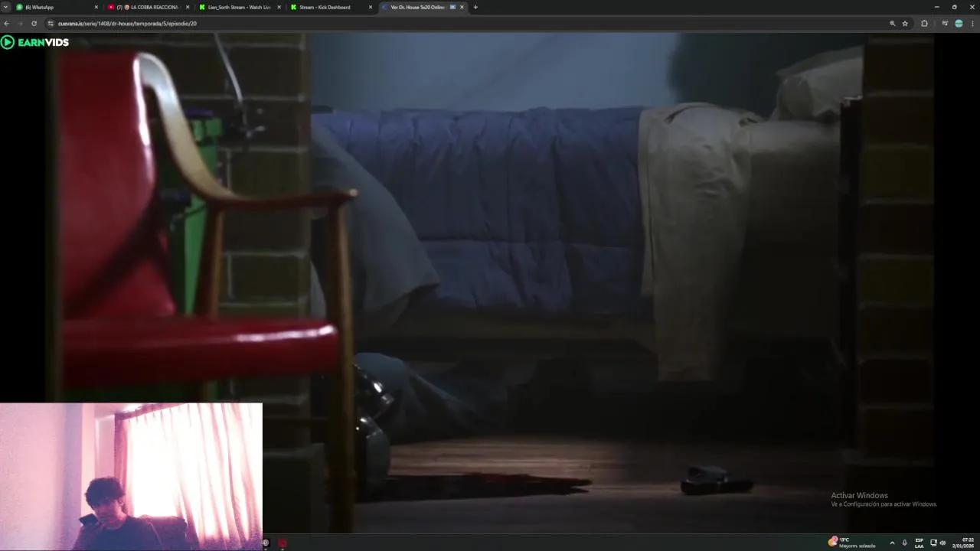Switch the ESP LAA keyboard language
This screenshot has height=551, width=980.
(x=920, y=543)
